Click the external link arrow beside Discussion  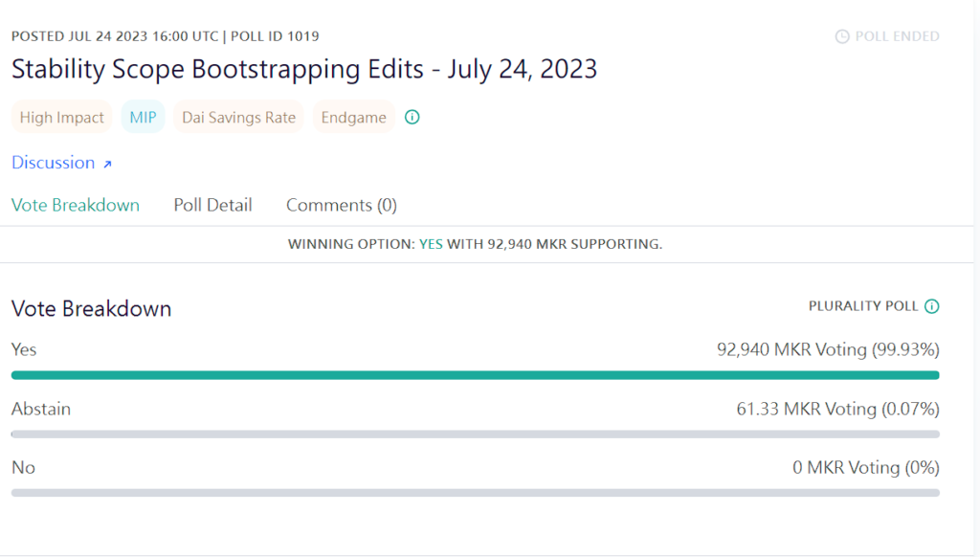107,165
